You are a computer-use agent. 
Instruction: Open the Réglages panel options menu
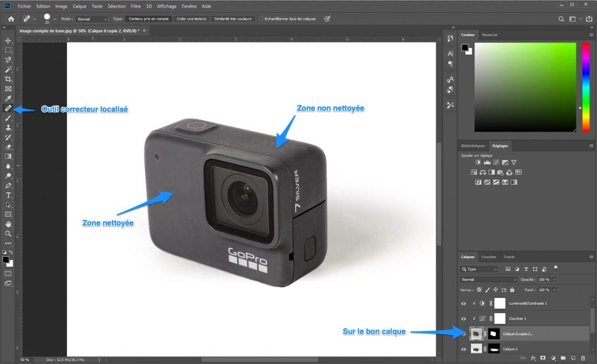(591, 146)
